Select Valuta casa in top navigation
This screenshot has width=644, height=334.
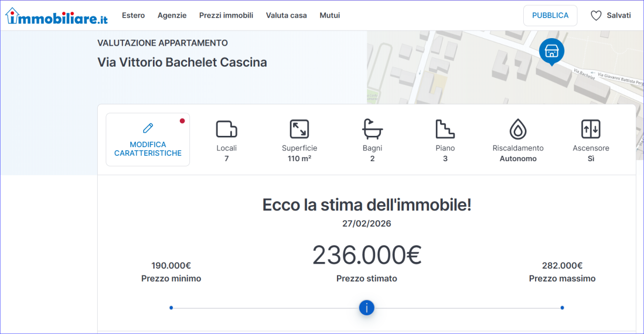tap(286, 16)
